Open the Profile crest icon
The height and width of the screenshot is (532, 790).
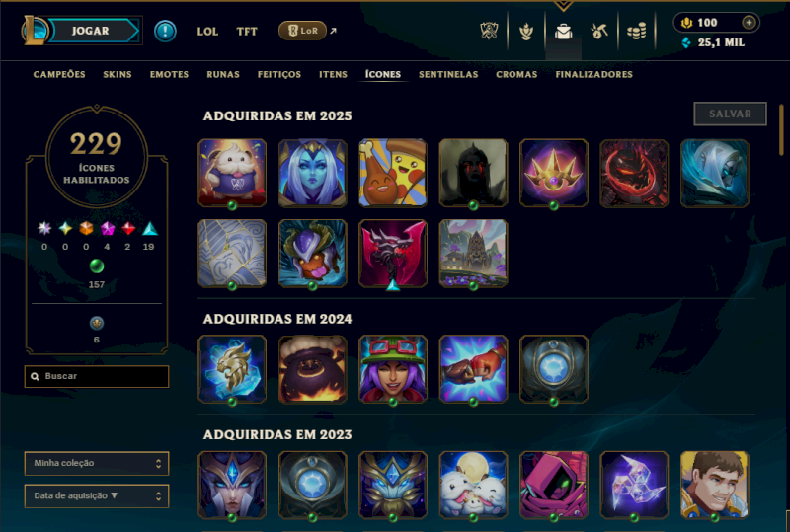(x=489, y=32)
